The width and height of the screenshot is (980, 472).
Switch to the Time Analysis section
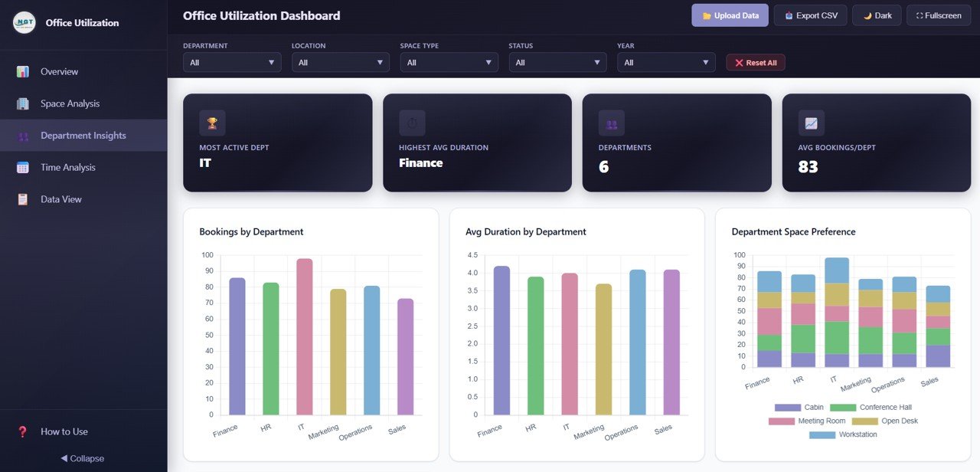click(x=68, y=167)
